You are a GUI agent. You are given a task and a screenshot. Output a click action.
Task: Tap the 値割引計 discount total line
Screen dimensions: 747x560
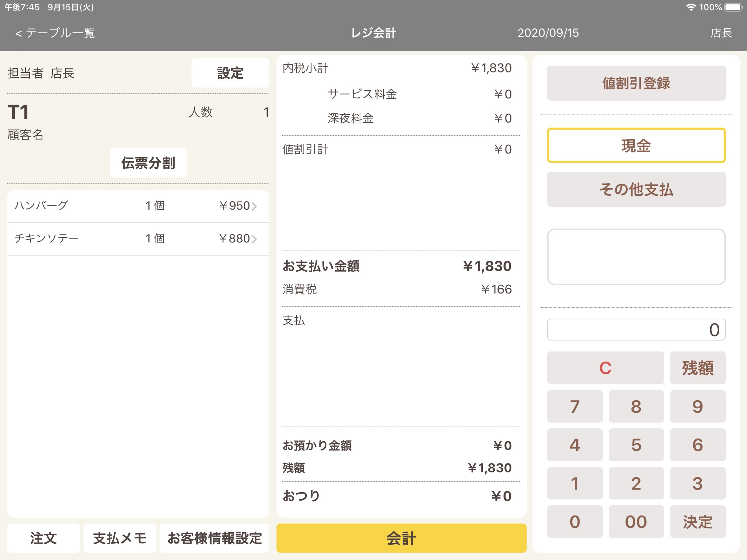tap(397, 149)
